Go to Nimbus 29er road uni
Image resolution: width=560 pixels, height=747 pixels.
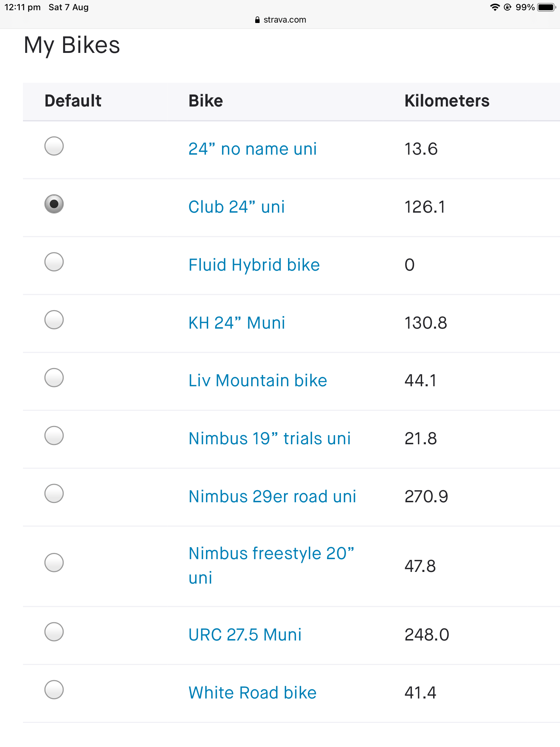272,496
